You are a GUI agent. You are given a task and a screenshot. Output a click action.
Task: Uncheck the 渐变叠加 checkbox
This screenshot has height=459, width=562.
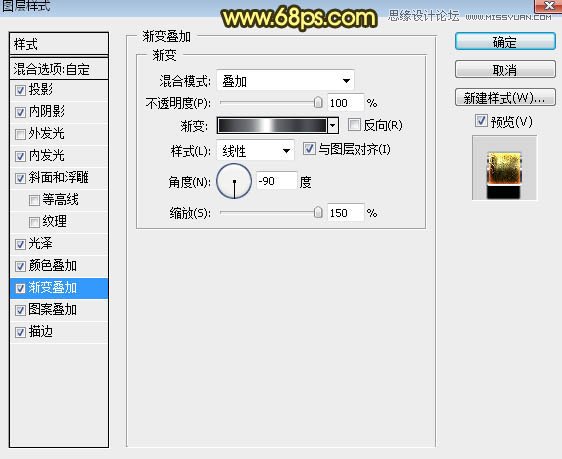(20, 288)
